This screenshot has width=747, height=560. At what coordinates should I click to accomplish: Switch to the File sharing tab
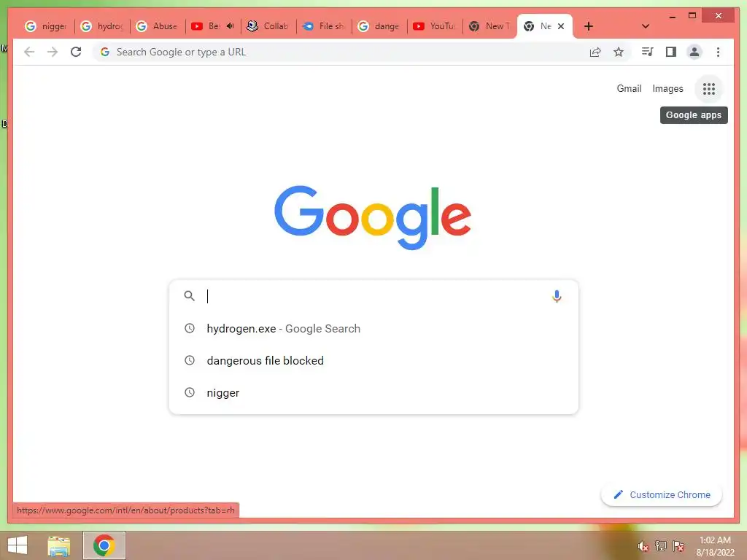click(324, 26)
